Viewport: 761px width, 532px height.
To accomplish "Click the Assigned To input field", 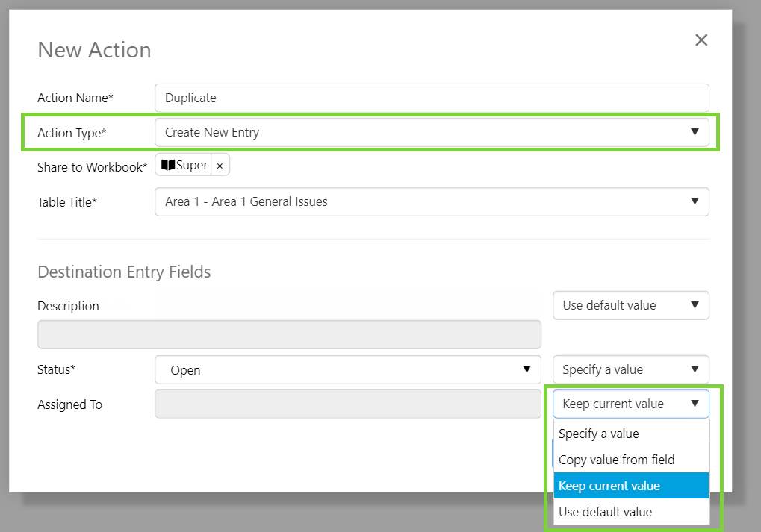I will pos(347,404).
